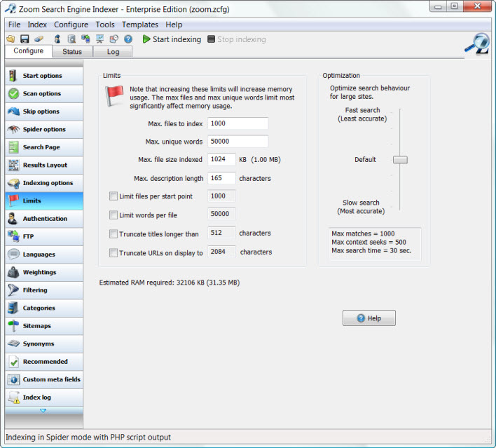Open the Help menu
496x448 pixels.
[174, 25]
